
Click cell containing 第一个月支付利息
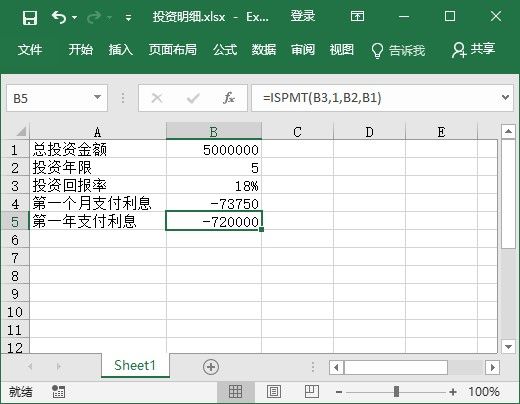coord(98,203)
